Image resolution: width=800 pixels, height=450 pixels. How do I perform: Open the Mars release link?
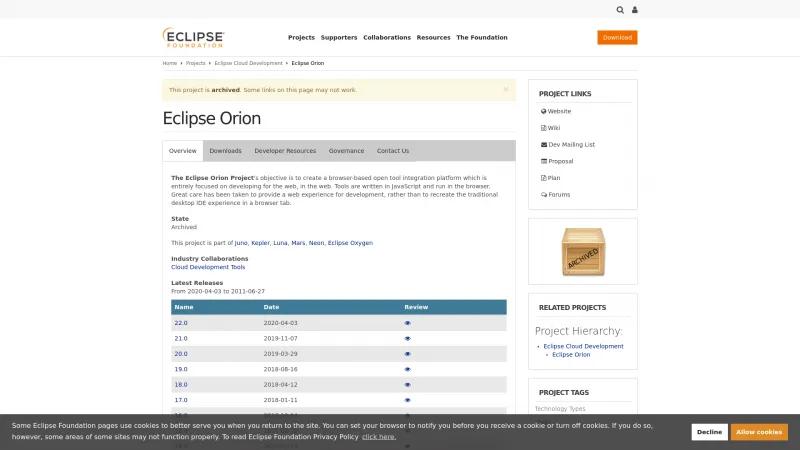pos(298,243)
